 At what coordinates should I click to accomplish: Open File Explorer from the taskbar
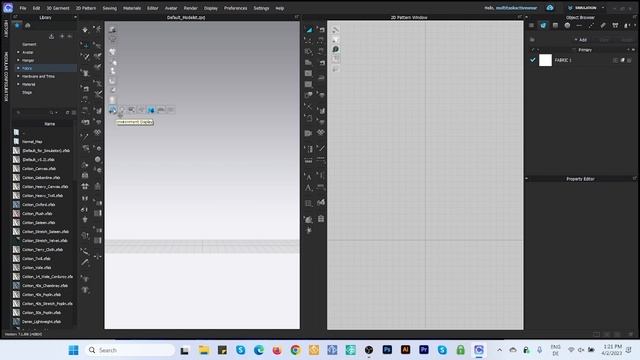coord(204,350)
